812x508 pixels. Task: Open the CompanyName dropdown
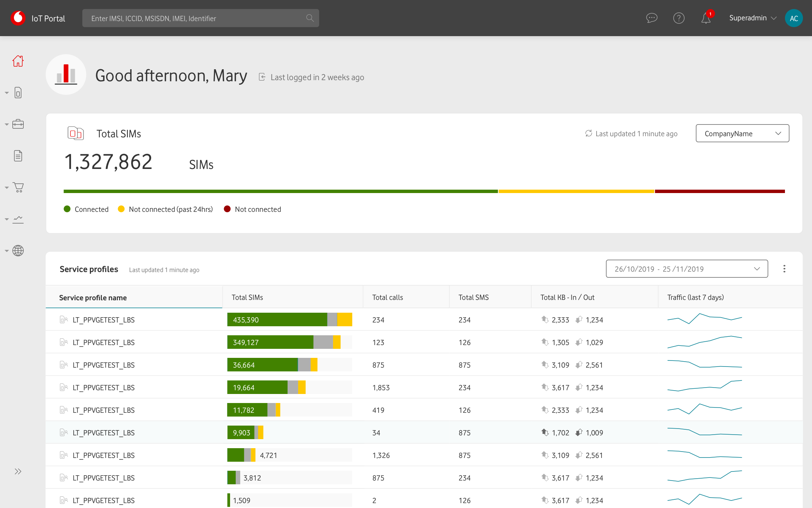[x=742, y=134]
